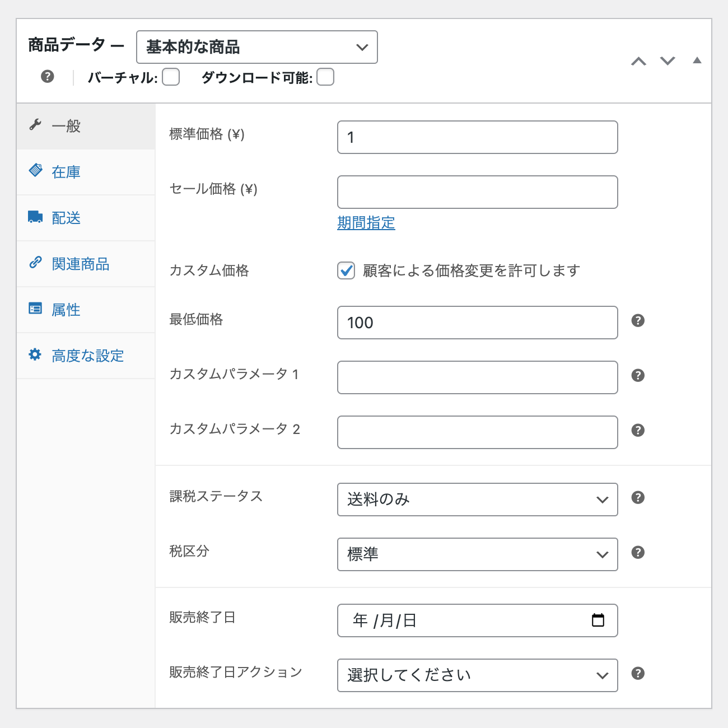The width and height of the screenshot is (728, 728).
Task: Open the 基本的な商品 product type dropdown
Action: pyautogui.click(x=257, y=47)
